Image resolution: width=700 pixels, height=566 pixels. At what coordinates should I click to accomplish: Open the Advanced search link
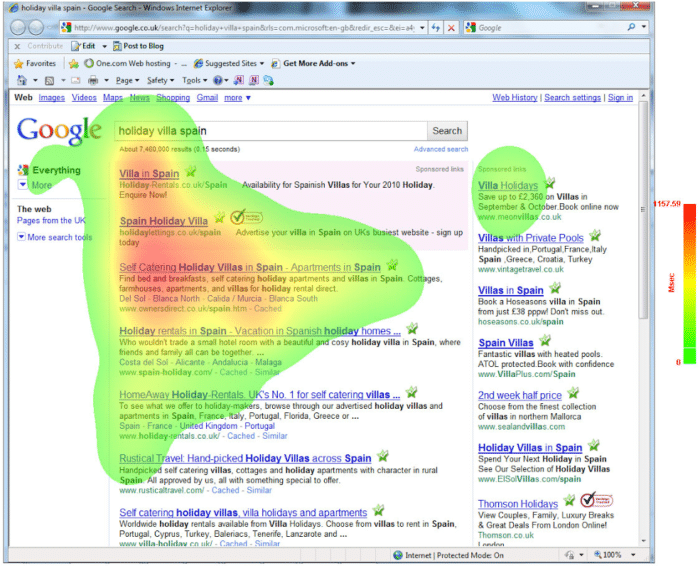pos(441,149)
